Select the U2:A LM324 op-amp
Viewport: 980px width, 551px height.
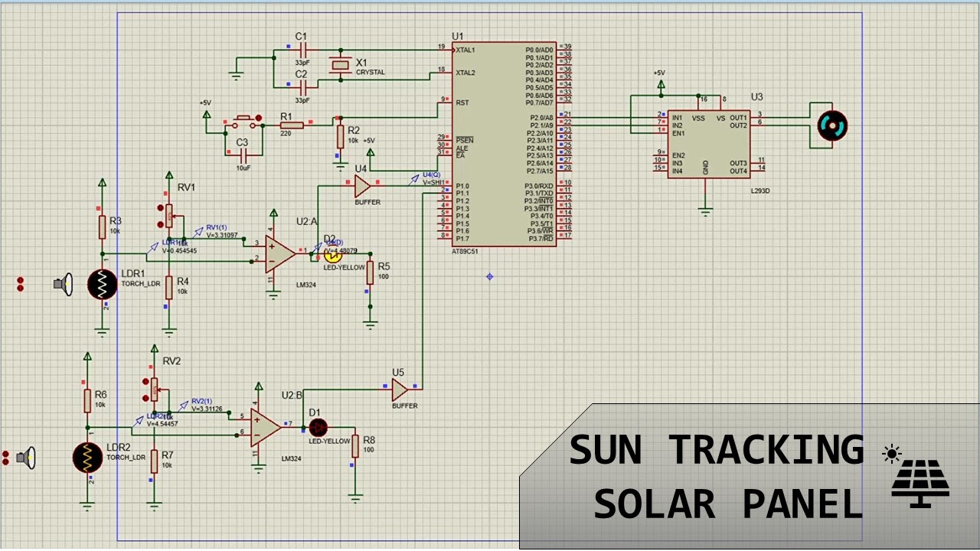(x=279, y=253)
